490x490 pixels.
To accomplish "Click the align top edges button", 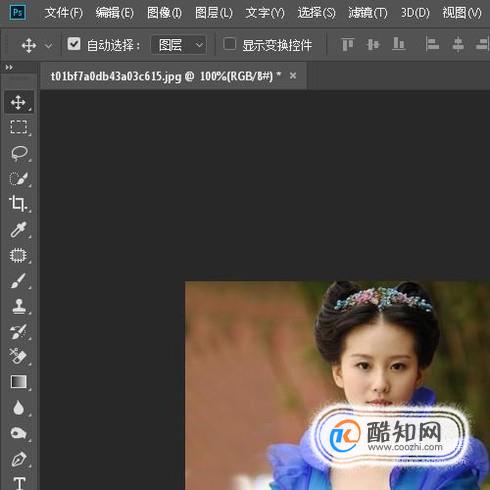I will (348, 44).
